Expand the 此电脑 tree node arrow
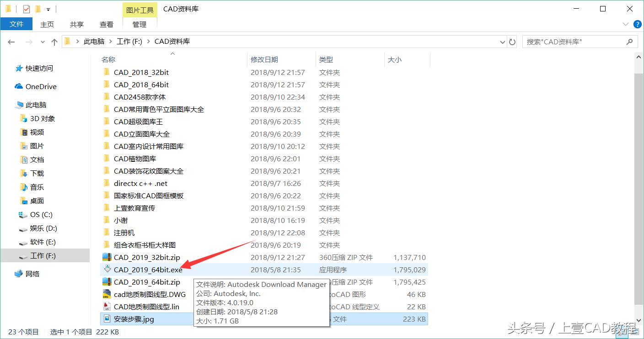Screen dimensions: 644x339 tap(11, 104)
